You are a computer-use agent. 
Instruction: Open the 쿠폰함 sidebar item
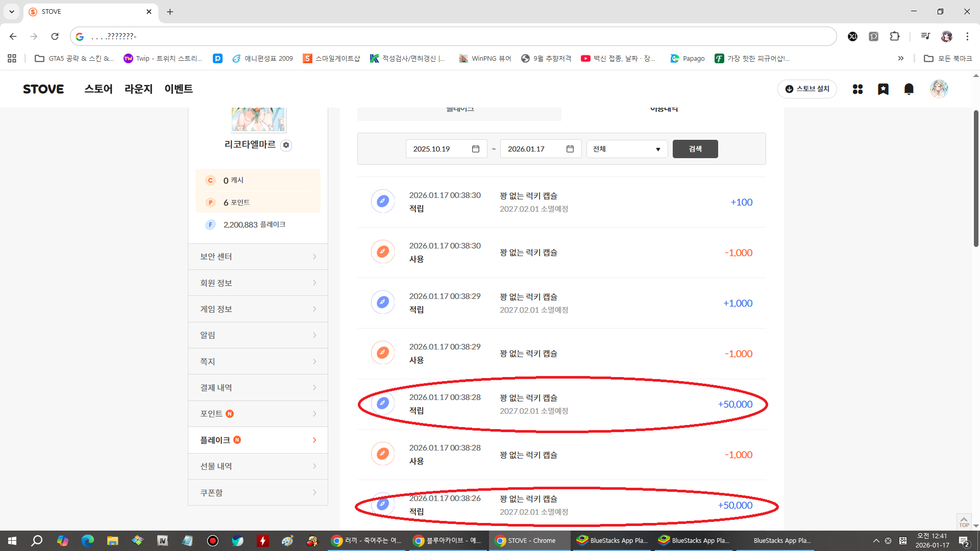pyautogui.click(x=258, y=493)
